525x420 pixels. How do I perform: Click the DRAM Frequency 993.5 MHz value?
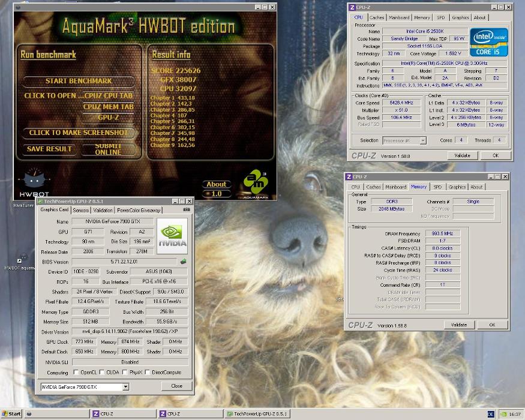click(x=442, y=233)
